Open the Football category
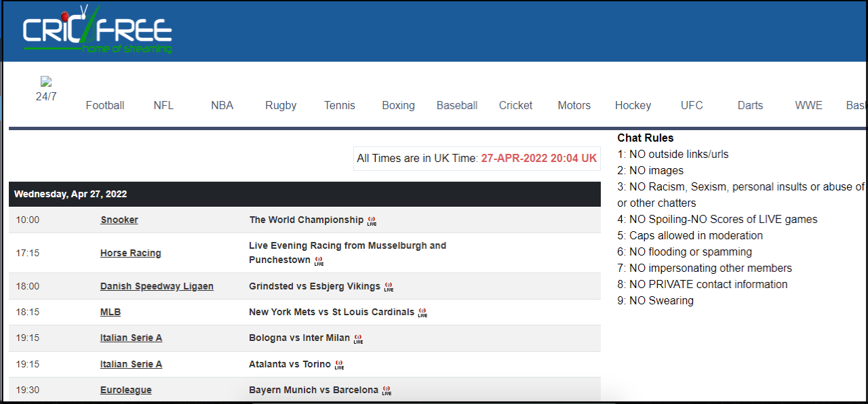Viewport: 868px width, 404px height. tap(105, 105)
